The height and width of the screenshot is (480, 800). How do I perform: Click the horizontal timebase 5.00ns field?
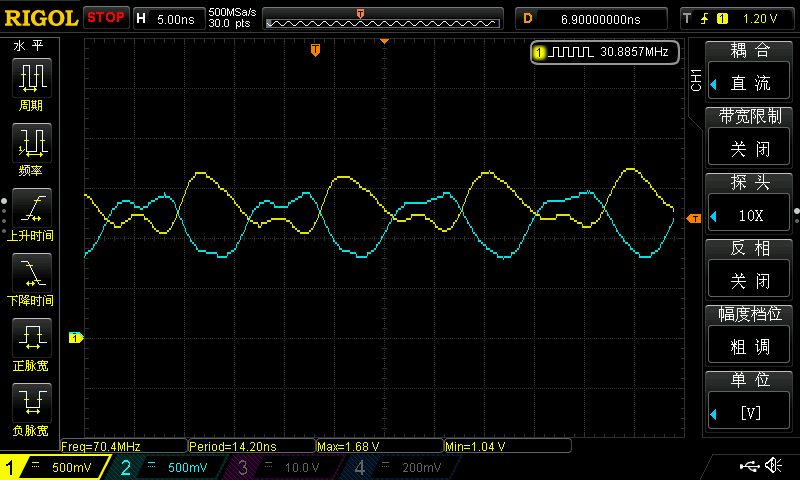(169, 19)
